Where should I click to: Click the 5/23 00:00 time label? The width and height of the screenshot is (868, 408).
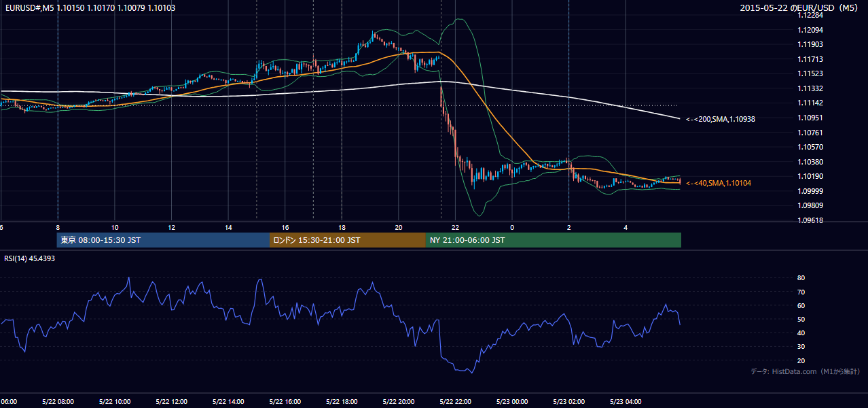[512, 402]
